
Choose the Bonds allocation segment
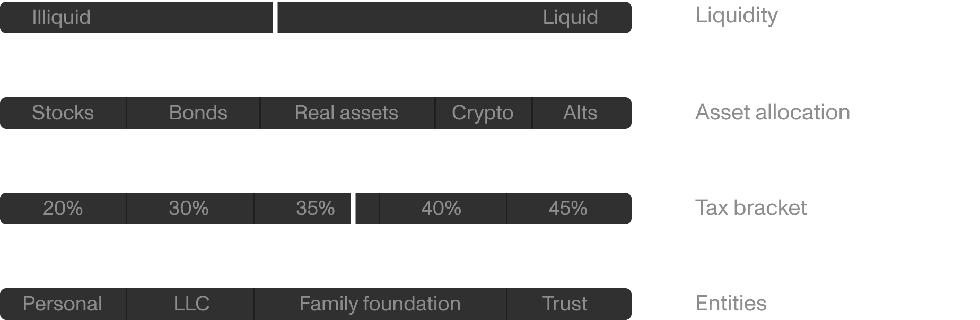(x=198, y=113)
